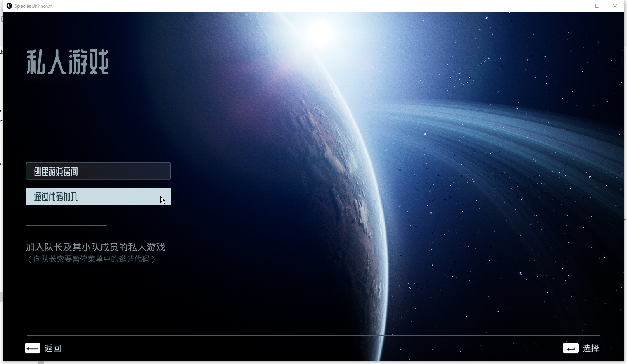Minimize the SpeciesUnknown window

(580, 6)
